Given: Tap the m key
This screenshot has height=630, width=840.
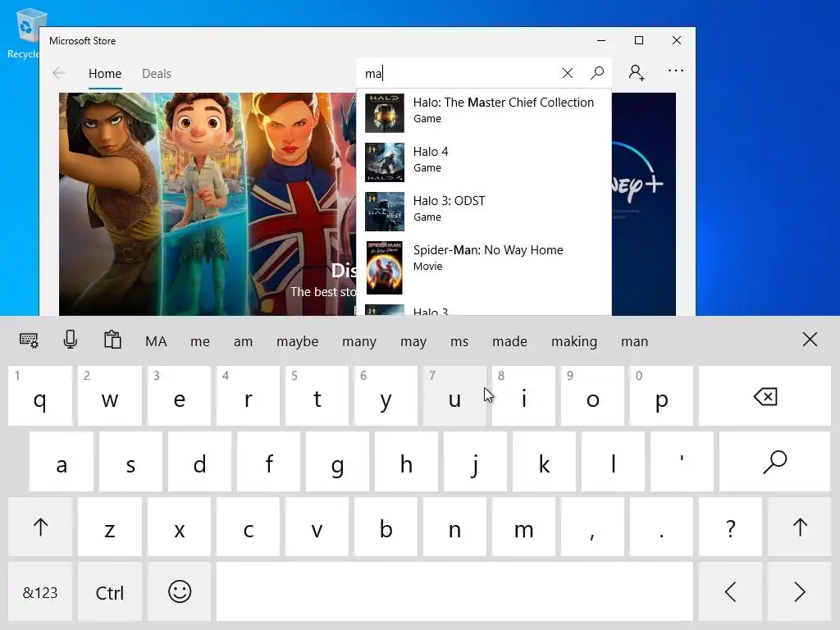Looking at the screenshot, I should [x=523, y=527].
